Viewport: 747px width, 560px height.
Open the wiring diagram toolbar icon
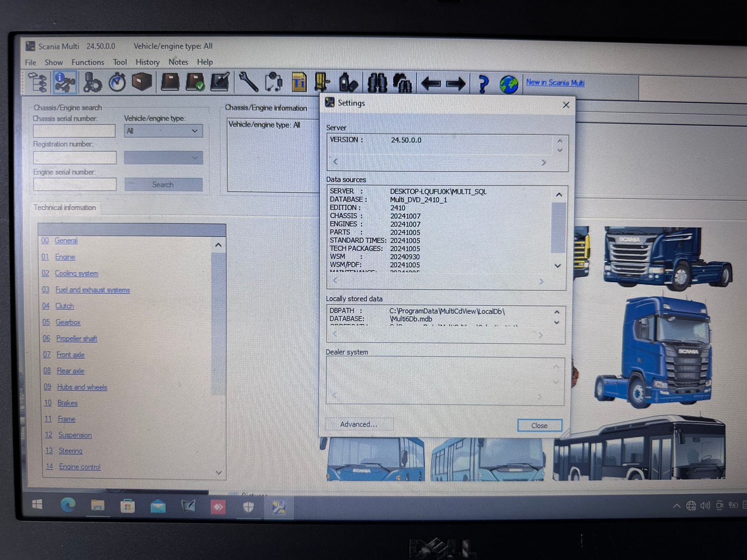273,82
